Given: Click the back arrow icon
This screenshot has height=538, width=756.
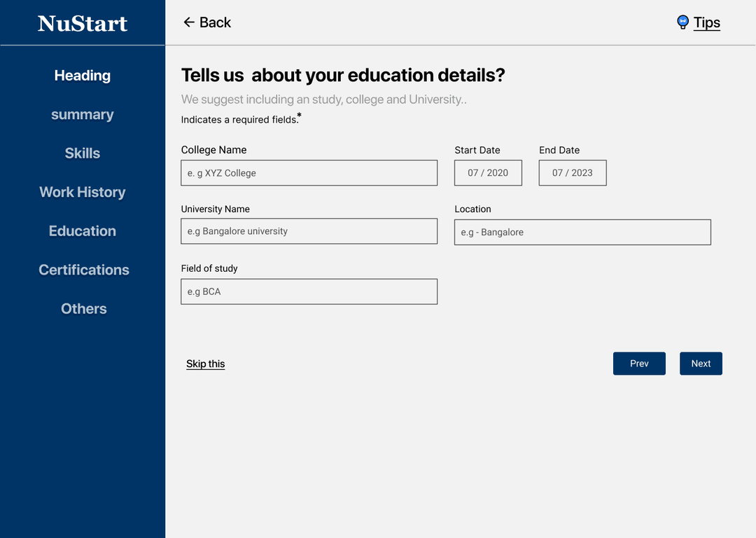Looking at the screenshot, I should tap(189, 22).
